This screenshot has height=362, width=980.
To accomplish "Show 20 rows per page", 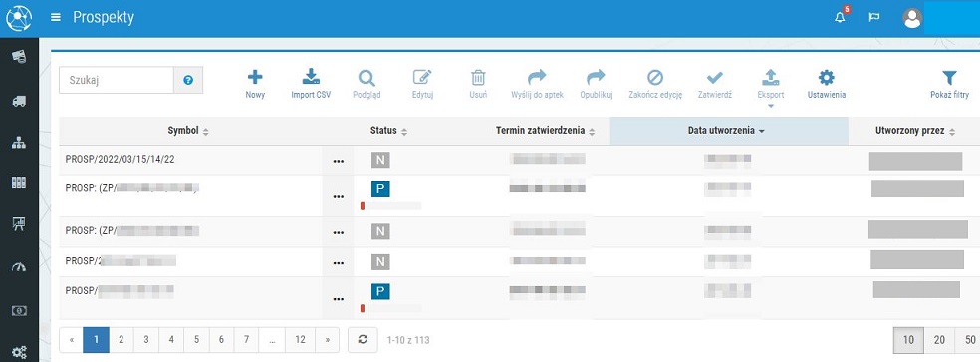I will (x=939, y=339).
